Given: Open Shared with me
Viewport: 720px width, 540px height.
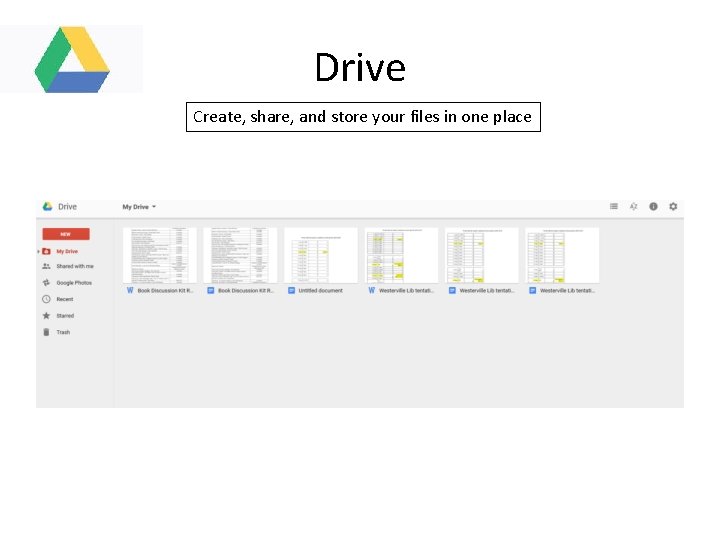Looking at the screenshot, I should pyautogui.click(x=75, y=266).
